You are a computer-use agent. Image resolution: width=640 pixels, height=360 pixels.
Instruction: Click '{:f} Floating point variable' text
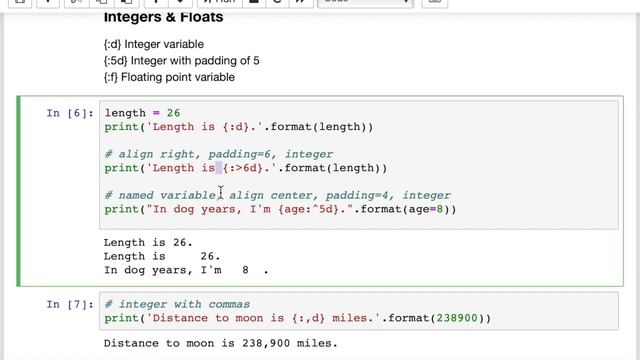(169, 77)
